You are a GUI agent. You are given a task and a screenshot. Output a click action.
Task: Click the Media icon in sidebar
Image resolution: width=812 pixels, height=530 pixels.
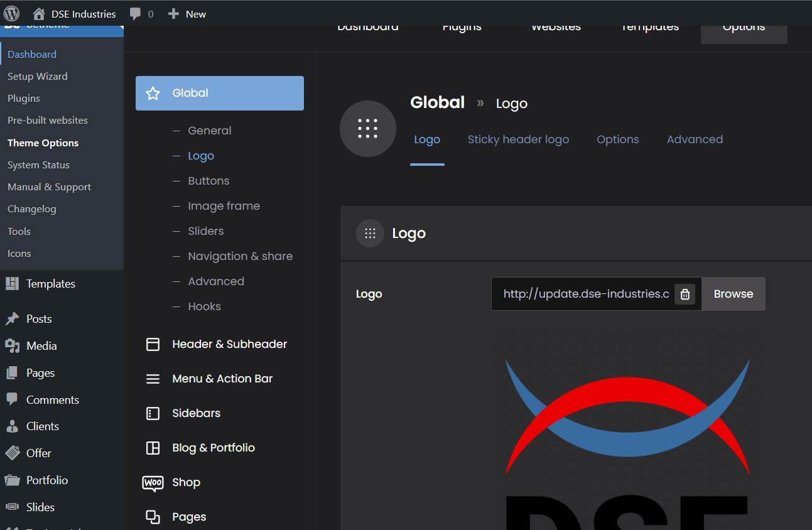pos(12,346)
